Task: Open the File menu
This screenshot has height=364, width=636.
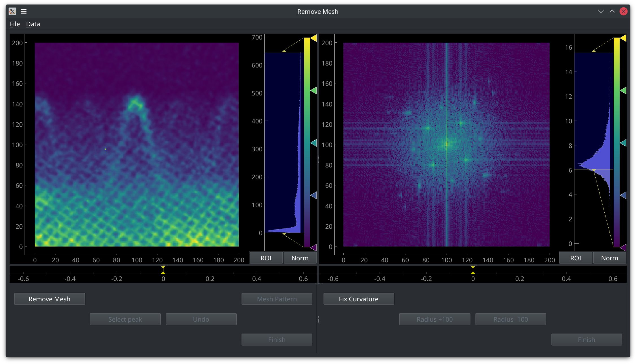Action: [15, 24]
